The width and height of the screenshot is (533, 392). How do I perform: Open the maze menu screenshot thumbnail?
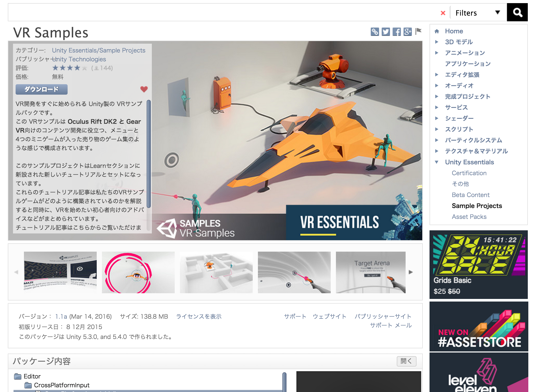click(x=60, y=272)
